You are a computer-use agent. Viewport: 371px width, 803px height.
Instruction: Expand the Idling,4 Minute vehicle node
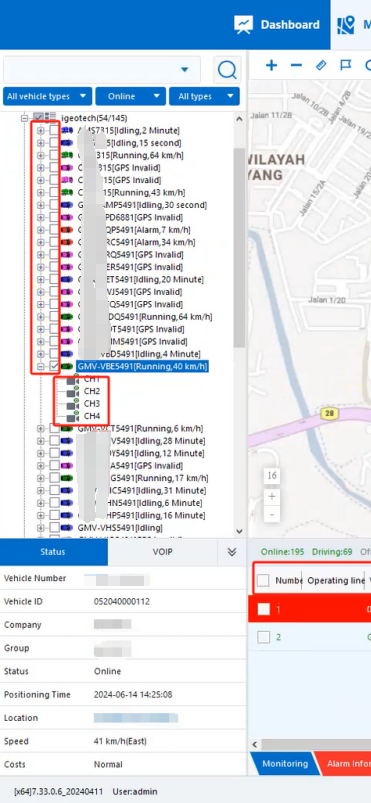coord(40,354)
